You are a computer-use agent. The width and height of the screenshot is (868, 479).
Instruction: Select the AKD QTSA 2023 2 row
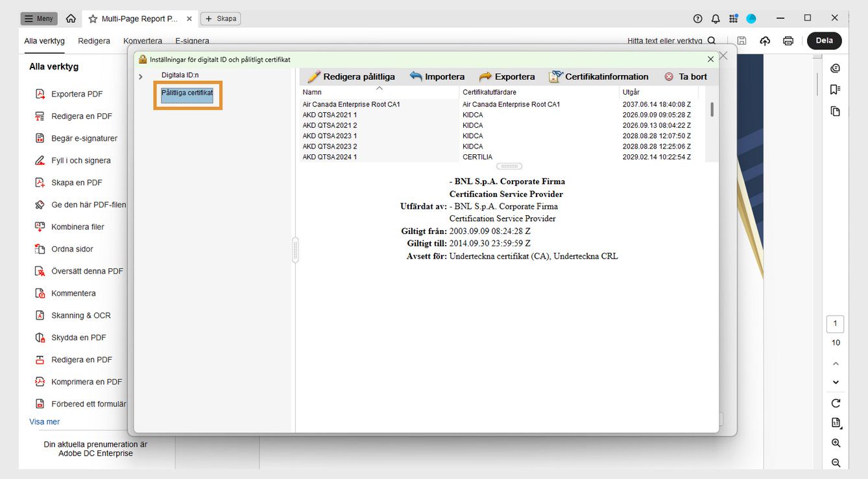click(502, 146)
